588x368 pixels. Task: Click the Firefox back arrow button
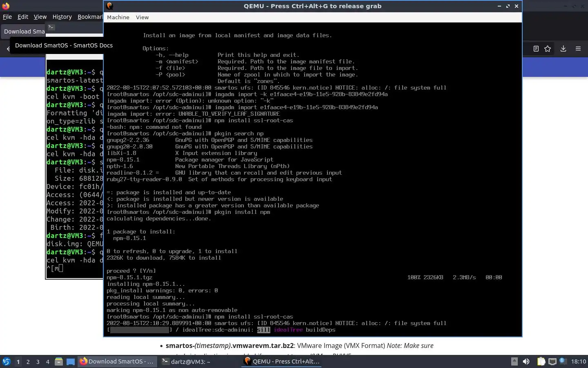point(8,49)
